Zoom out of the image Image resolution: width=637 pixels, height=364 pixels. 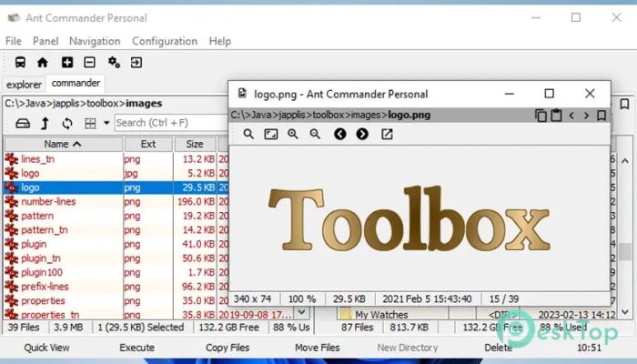tap(315, 134)
